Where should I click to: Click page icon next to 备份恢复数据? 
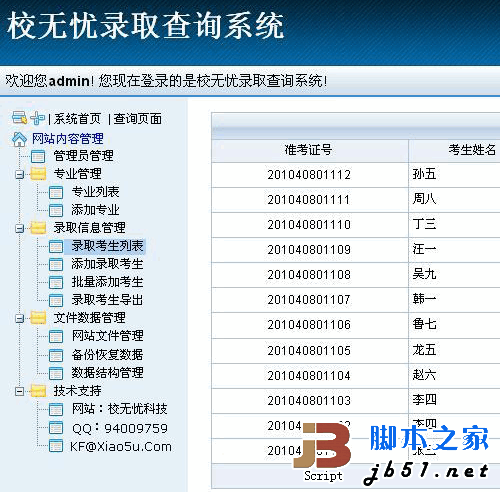click(x=56, y=355)
